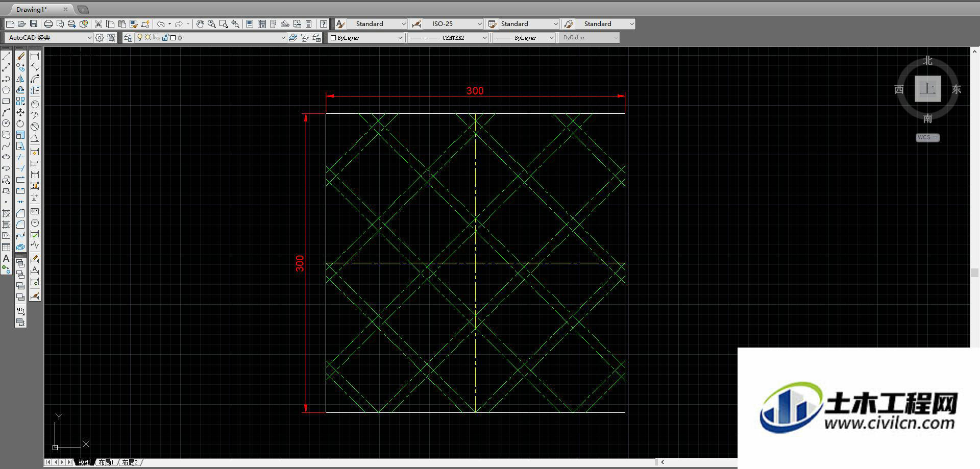Select the Linear dimension tool

pos(35,56)
